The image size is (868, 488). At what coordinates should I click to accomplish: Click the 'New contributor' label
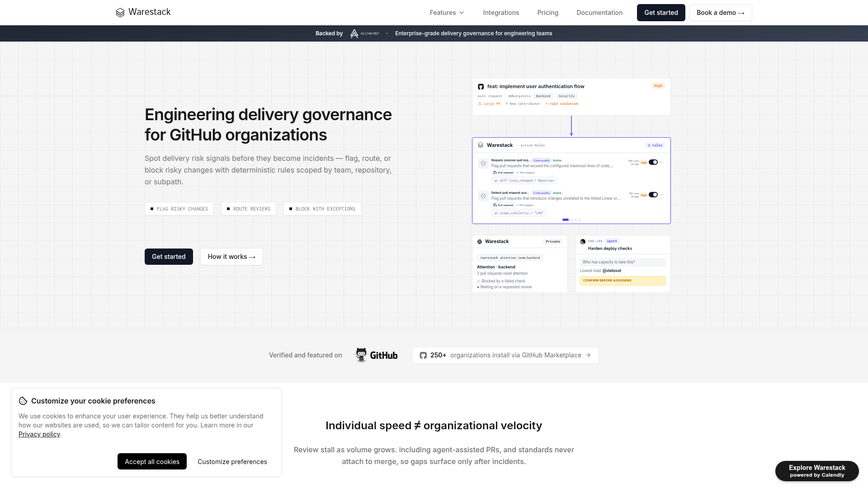(x=523, y=104)
